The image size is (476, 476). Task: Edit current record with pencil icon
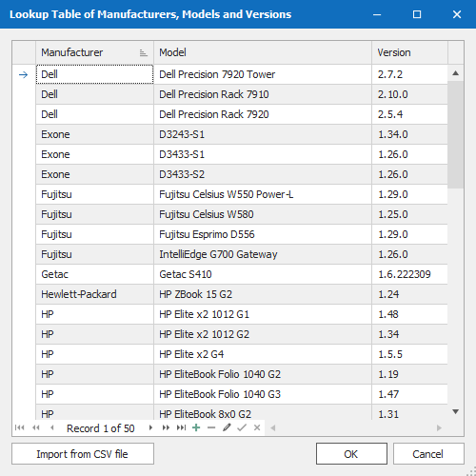pos(227,427)
